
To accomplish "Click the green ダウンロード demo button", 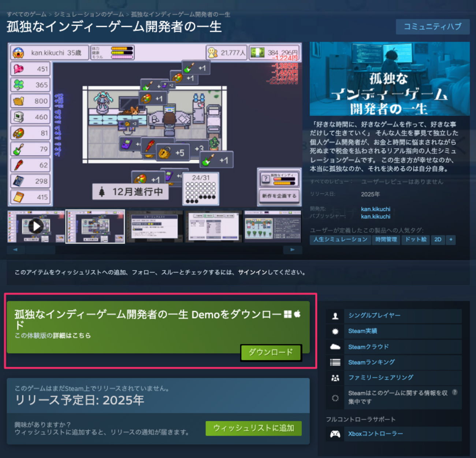I will pyautogui.click(x=271, y=353).
